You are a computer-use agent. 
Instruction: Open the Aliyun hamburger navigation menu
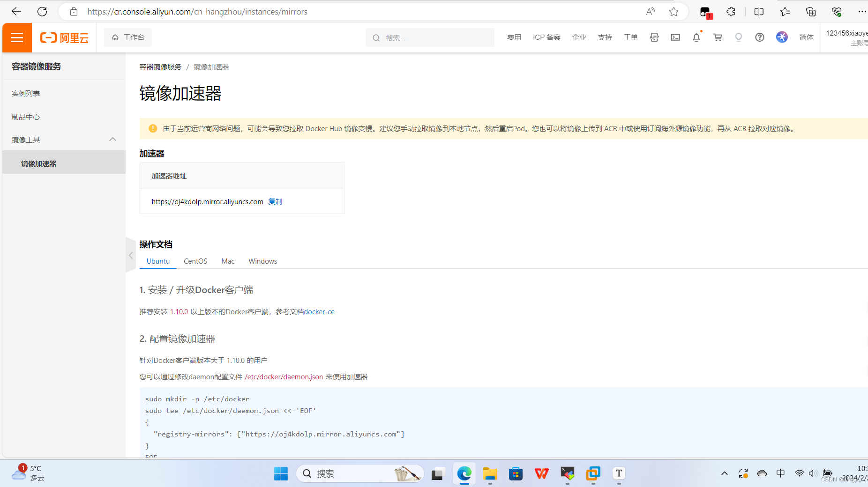coord(17,37)
